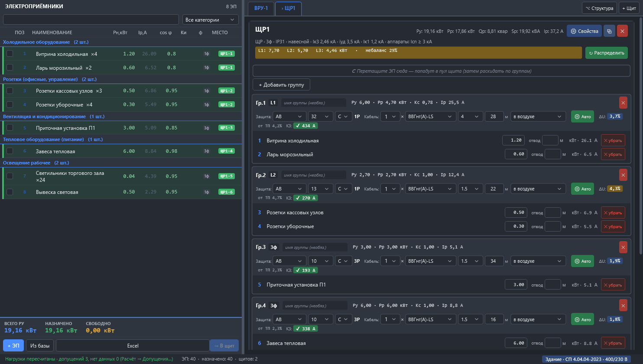Screen dimensions: 643x364
Task: Tick checkbox for Витрина холодильная
Action: 10,54
